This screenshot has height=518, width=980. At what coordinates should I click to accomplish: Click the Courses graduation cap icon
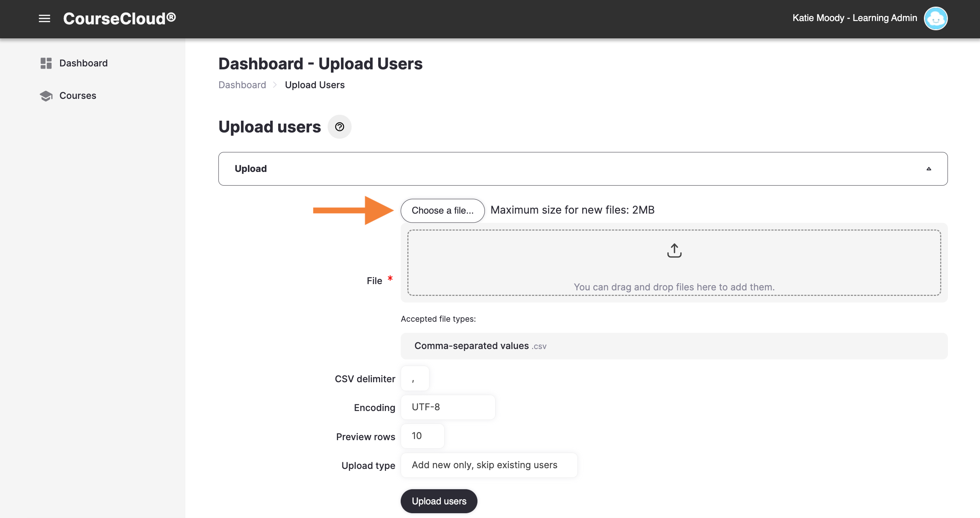[46, 96]
